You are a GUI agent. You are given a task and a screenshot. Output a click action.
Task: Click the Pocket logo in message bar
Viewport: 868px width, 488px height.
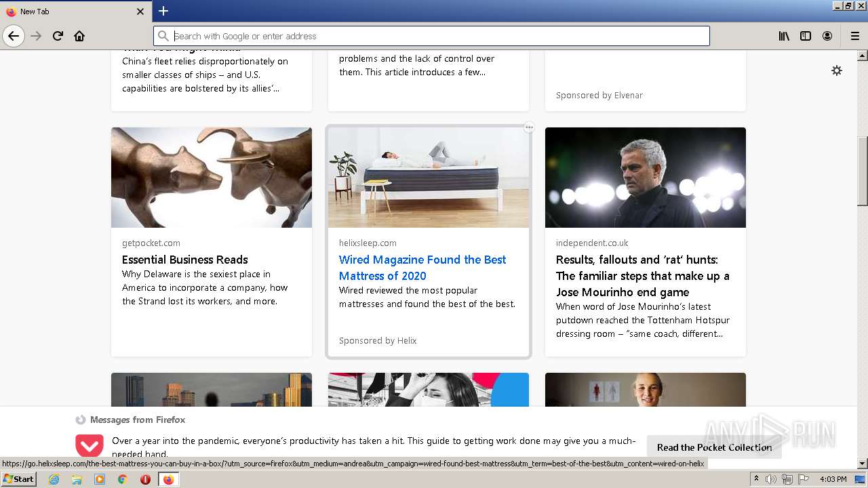[89, 446]
